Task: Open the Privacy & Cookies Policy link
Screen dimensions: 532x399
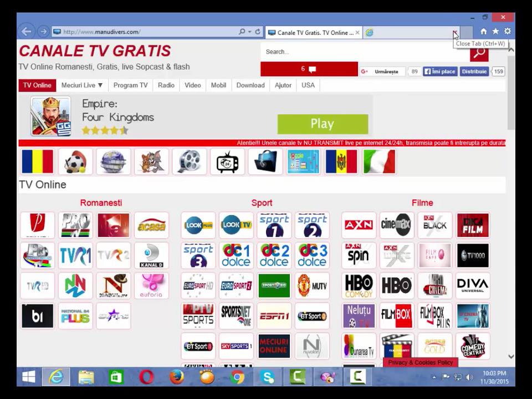Action: 421,362
